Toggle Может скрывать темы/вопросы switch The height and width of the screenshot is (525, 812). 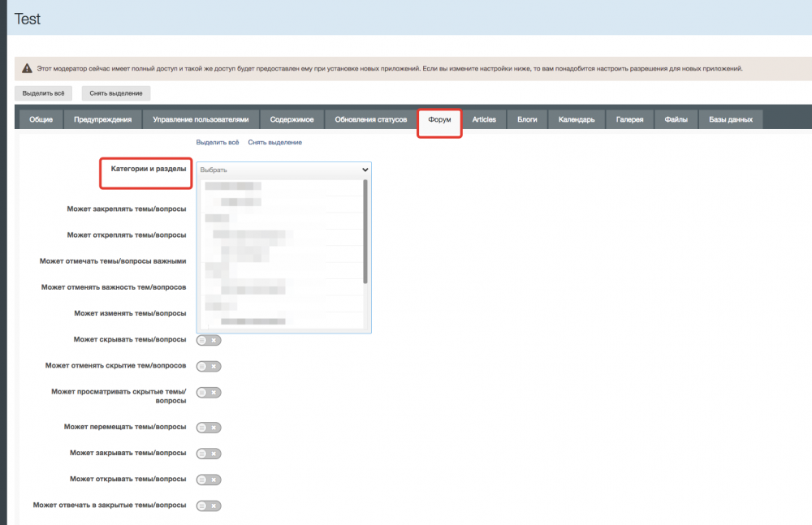pos(209,340)
